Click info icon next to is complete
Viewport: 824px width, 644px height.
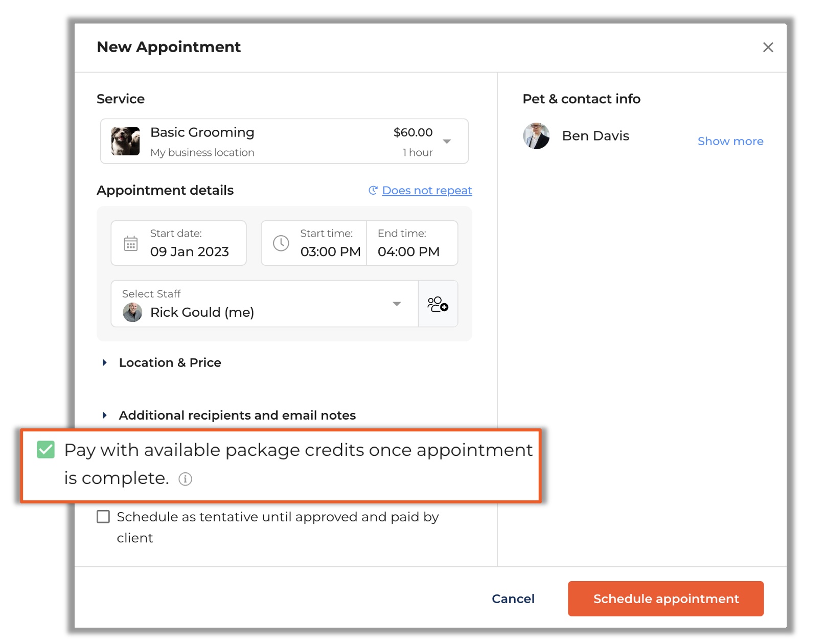(x=185, y=479)
